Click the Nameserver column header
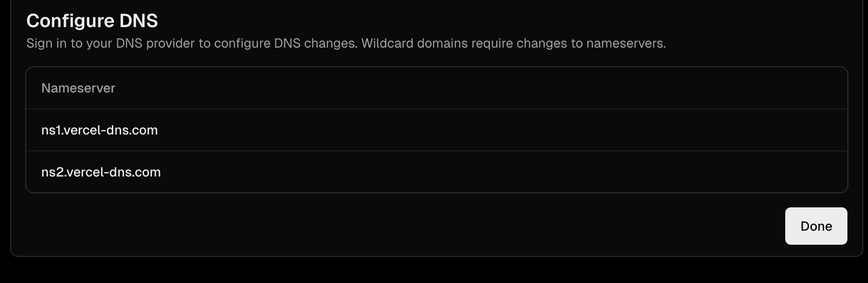 tap(78, 88)
